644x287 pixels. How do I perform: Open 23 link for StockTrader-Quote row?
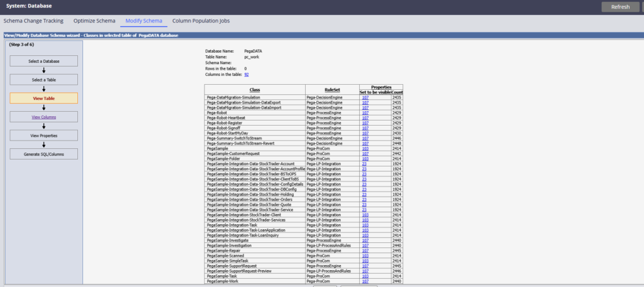pyautogui.click(x=364, y=205)
